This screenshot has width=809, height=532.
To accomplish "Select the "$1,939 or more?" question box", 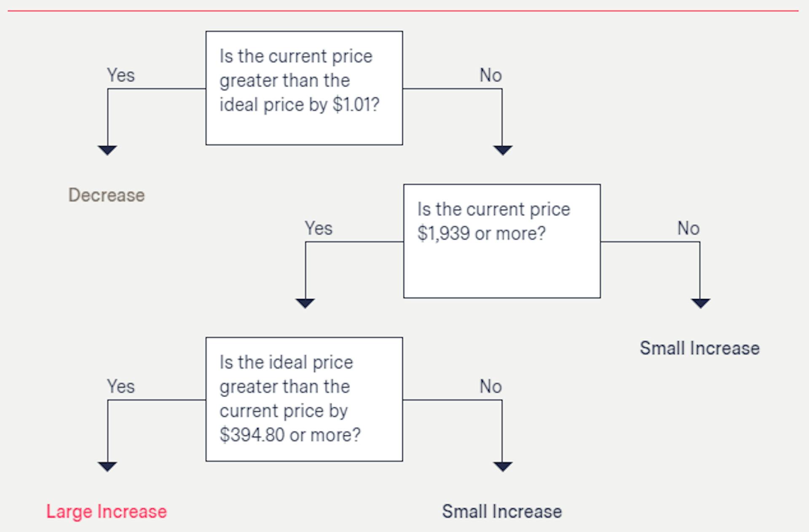I will (x=502, y=241).
